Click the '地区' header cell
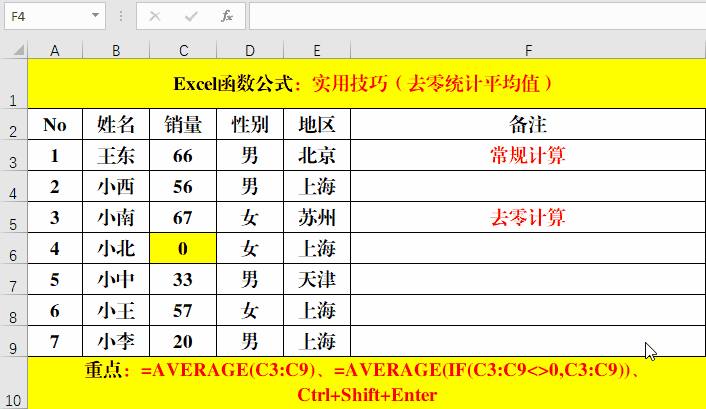Viewport: 706px width, 409px height. pos(317,124)
